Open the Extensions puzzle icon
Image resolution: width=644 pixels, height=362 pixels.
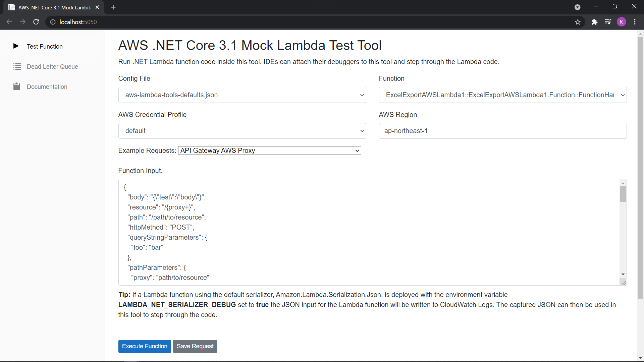594,22
